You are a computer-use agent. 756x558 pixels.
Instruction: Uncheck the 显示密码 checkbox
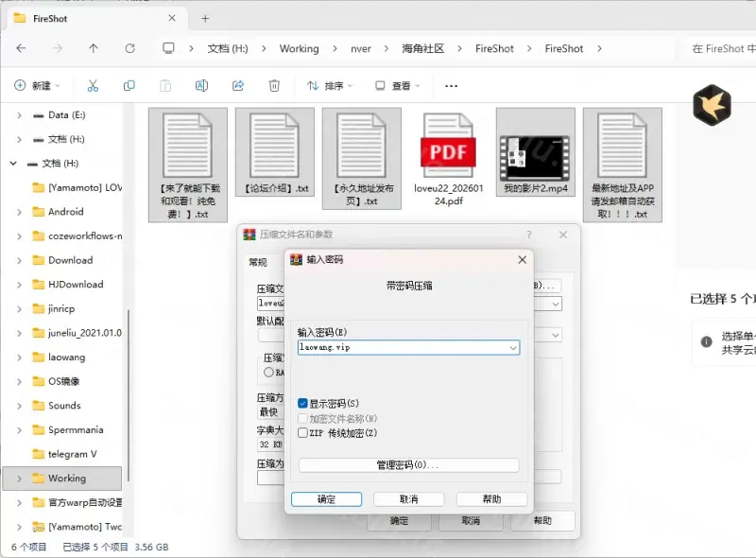[x=303, y=404]
